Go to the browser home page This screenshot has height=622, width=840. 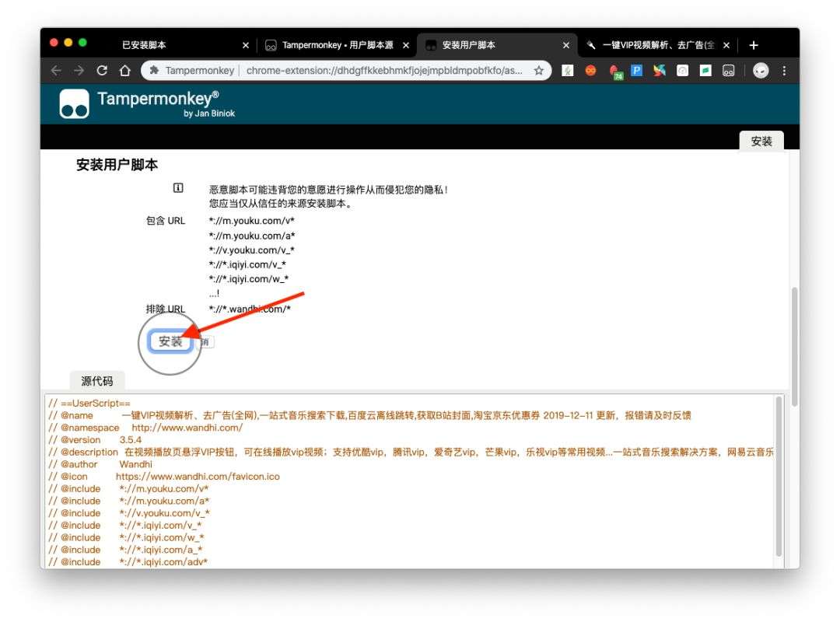point(124,70)
